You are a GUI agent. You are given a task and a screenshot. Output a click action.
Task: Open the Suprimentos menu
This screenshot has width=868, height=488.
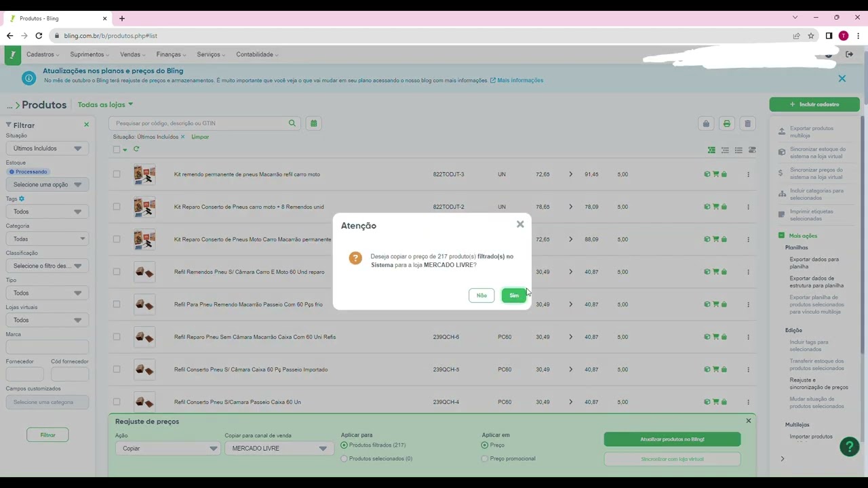tap(90, 55)
